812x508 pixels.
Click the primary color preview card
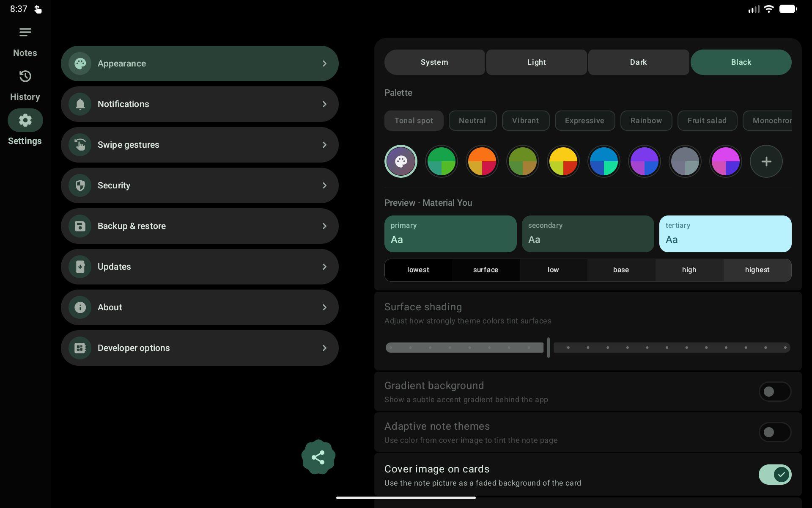[x=450, y=234]
